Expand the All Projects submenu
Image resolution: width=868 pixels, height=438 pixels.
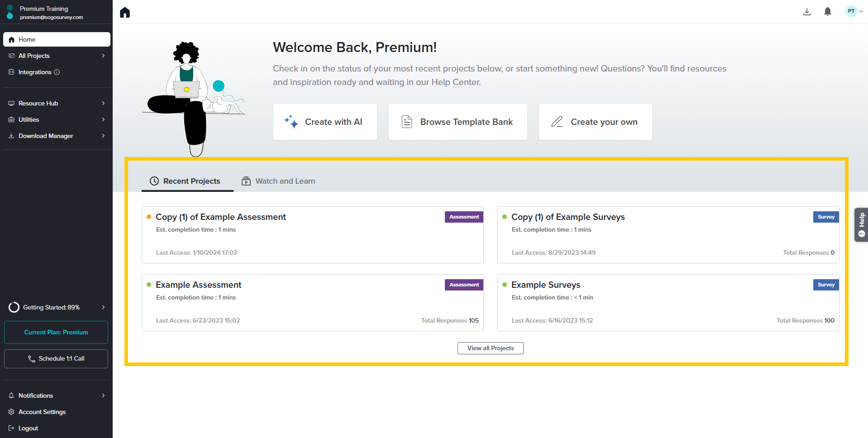point(103,56)
